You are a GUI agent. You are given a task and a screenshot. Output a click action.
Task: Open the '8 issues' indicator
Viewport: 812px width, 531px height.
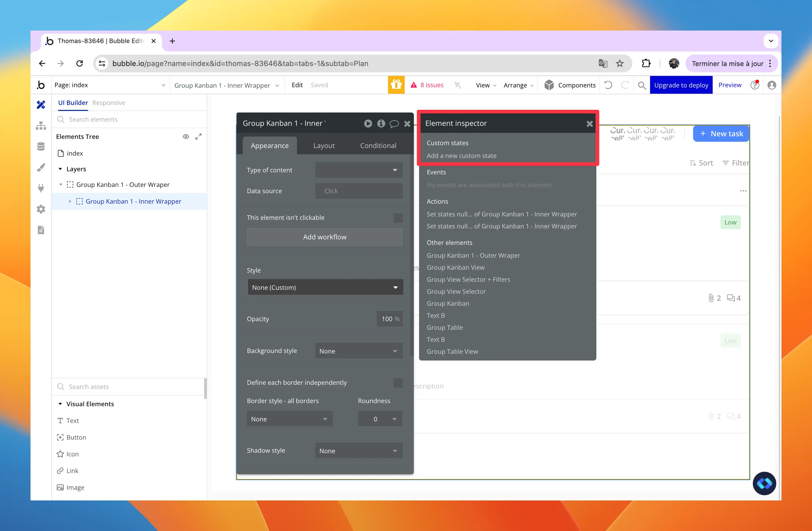[x=427, y=85]
